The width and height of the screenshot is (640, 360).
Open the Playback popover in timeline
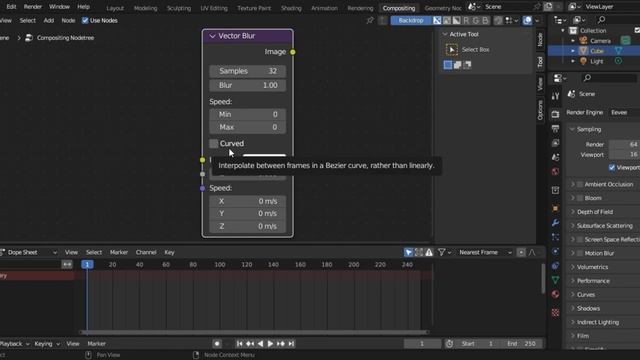[14, 344]
